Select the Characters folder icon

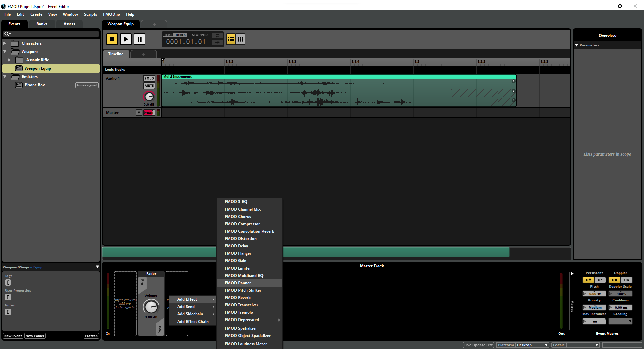click(15, 43)
